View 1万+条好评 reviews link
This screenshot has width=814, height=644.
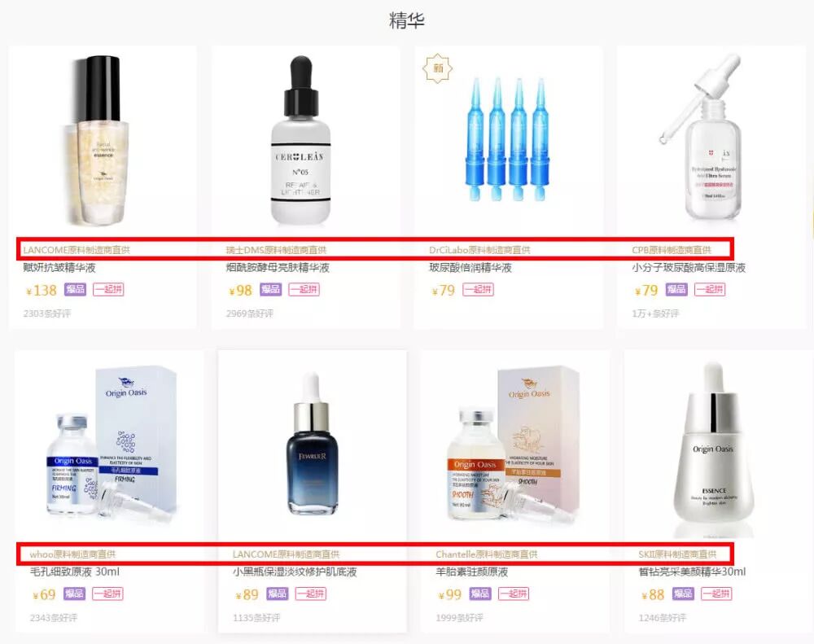pos(655,313)
